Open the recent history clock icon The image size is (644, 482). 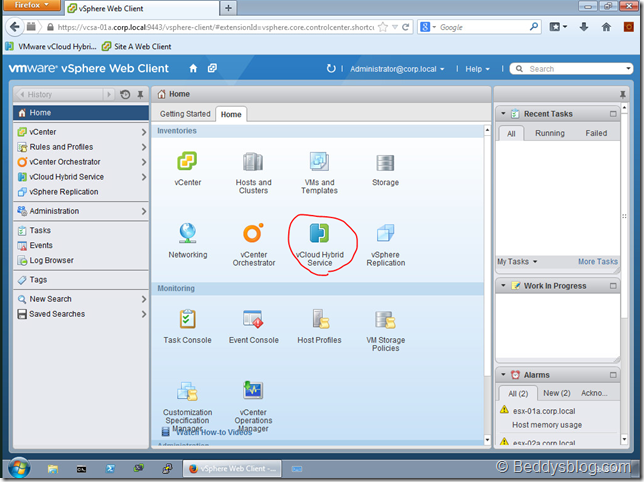(125, 95)
